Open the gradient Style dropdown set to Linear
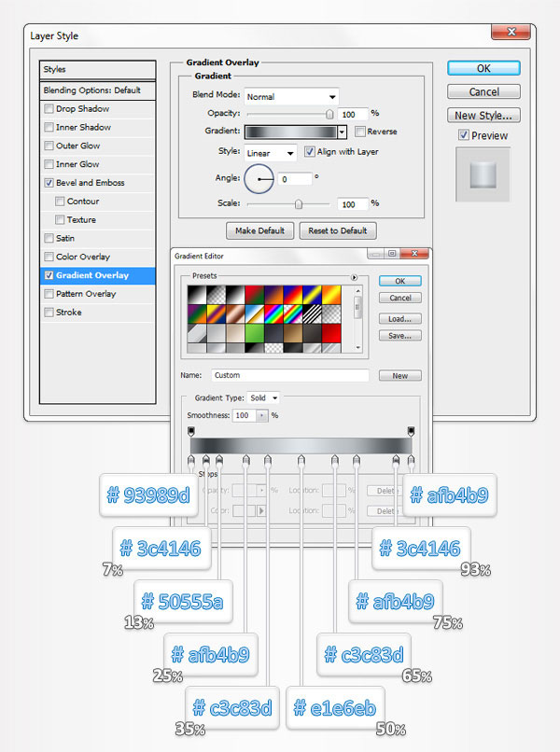Viewport: 560px width, 752px height. pyautogui.click(x=270, y=153)
